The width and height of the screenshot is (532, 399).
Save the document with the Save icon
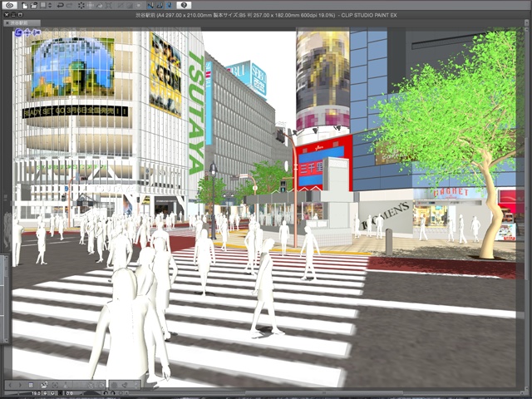click(x=43, y=6)
